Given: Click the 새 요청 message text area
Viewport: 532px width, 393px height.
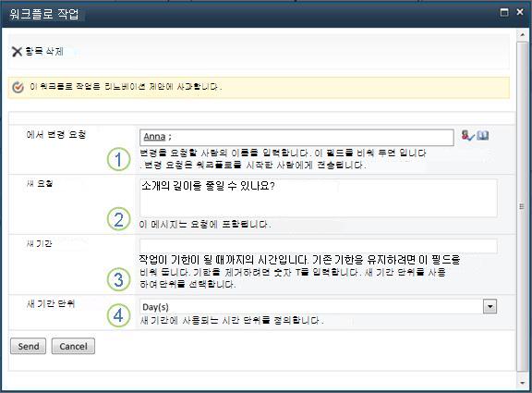Looking at the screenshot, I should [319, 198].
